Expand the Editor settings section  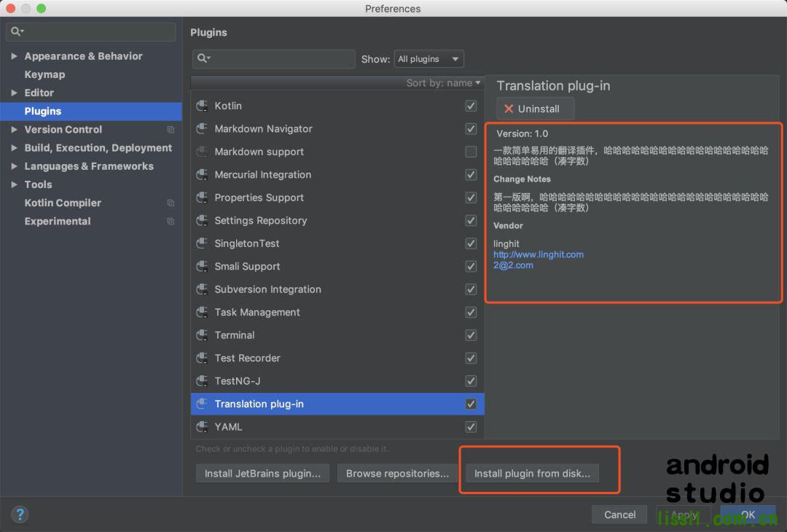click(14, 93)
